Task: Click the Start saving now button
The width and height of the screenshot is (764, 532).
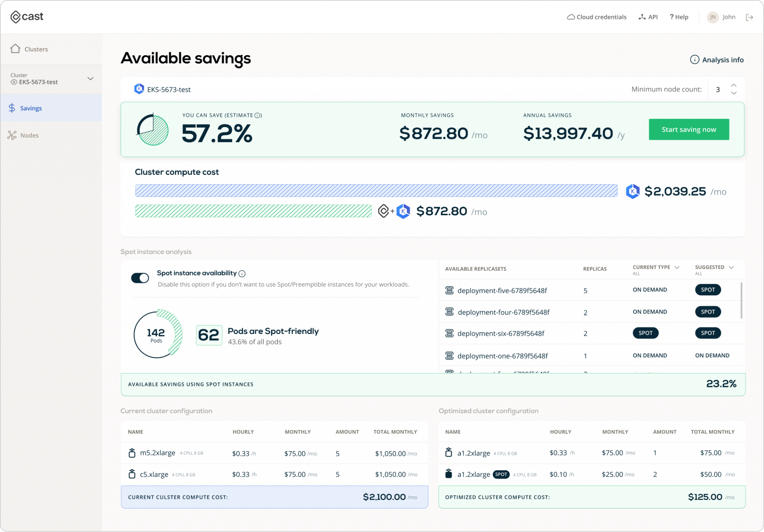Action: [689, 129]
